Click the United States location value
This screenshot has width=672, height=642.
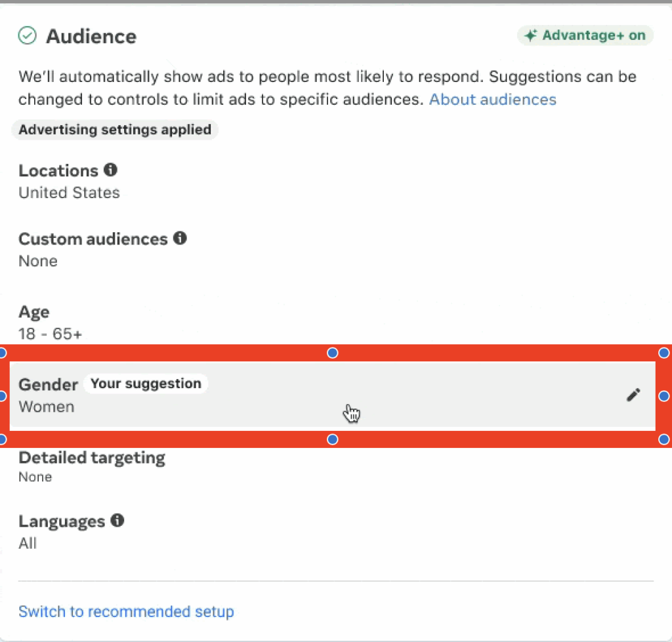point(69,193)
